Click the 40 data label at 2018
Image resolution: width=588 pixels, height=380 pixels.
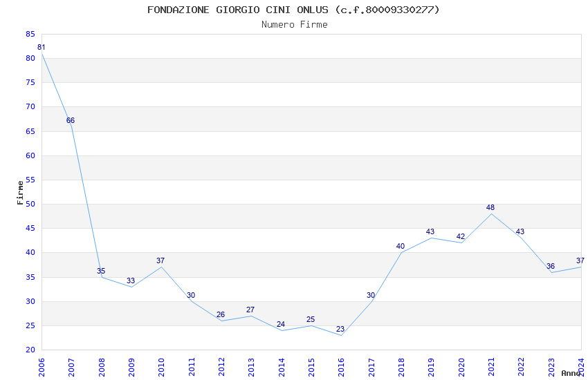(400, 247)
